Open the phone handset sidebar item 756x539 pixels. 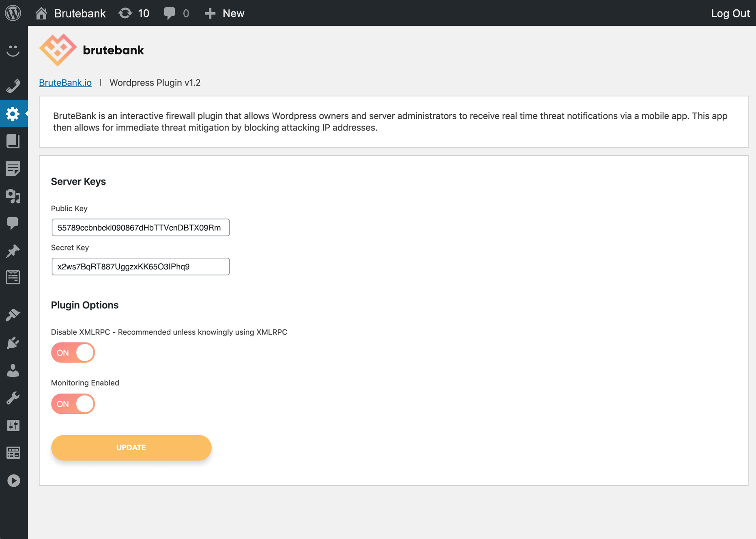click(x=13, y=86)
